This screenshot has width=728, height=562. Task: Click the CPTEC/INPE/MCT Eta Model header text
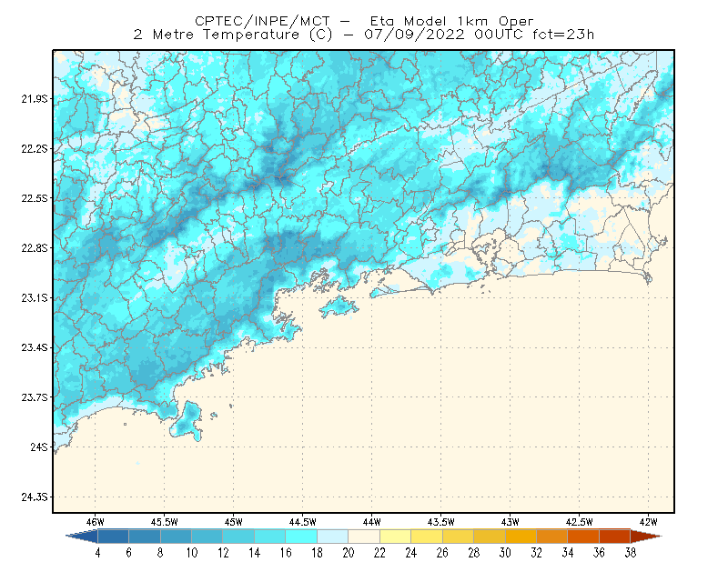364,21
